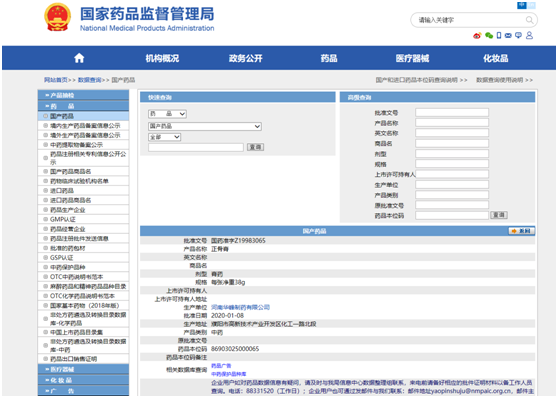Viewport: 558px width, 398px height.
Task: Open 政务公开 navigation menu
Action: (246, 58)
